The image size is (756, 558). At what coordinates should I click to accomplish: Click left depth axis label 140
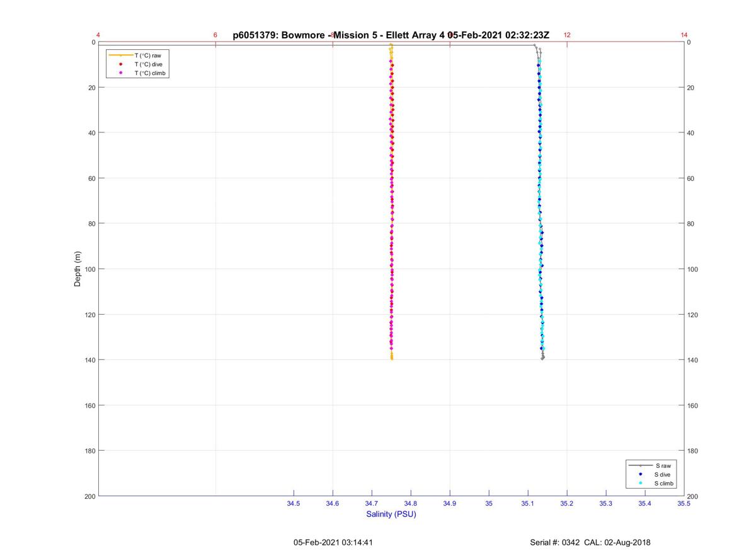click(89, 360)
